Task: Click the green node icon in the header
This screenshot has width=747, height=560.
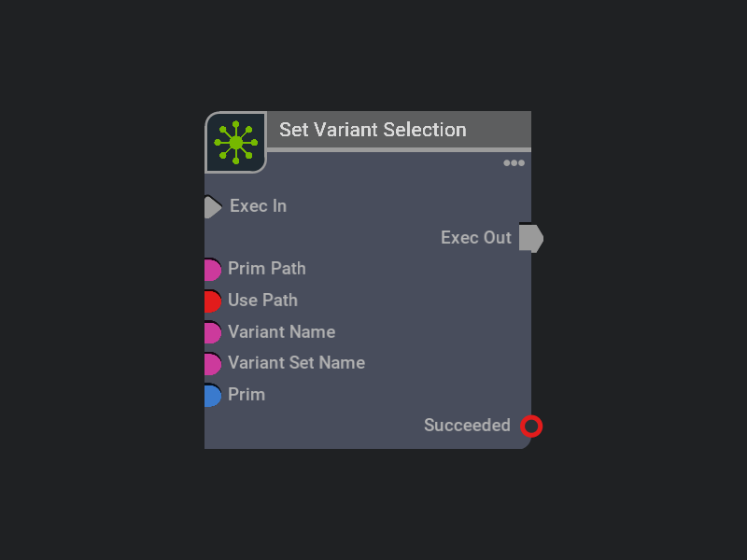Action: [x=235, y=142]
